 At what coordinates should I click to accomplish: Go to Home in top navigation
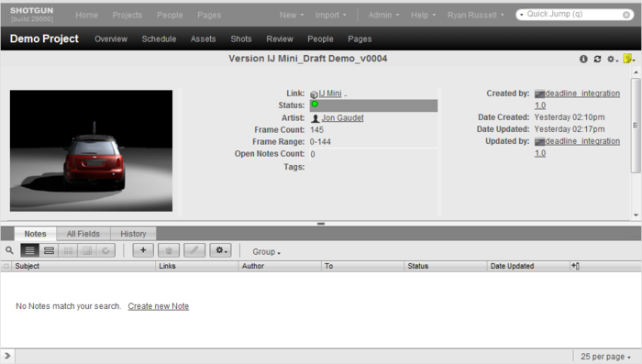[86, 16]
